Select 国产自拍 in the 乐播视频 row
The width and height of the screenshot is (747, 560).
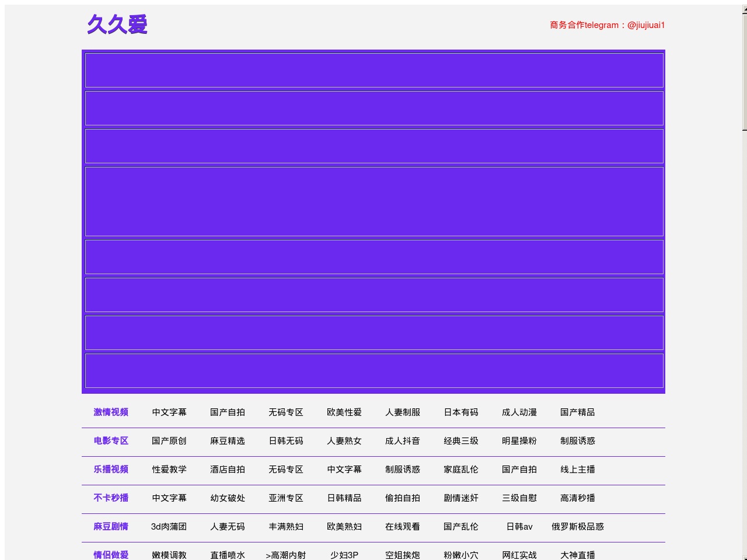(x=519, y=469)
